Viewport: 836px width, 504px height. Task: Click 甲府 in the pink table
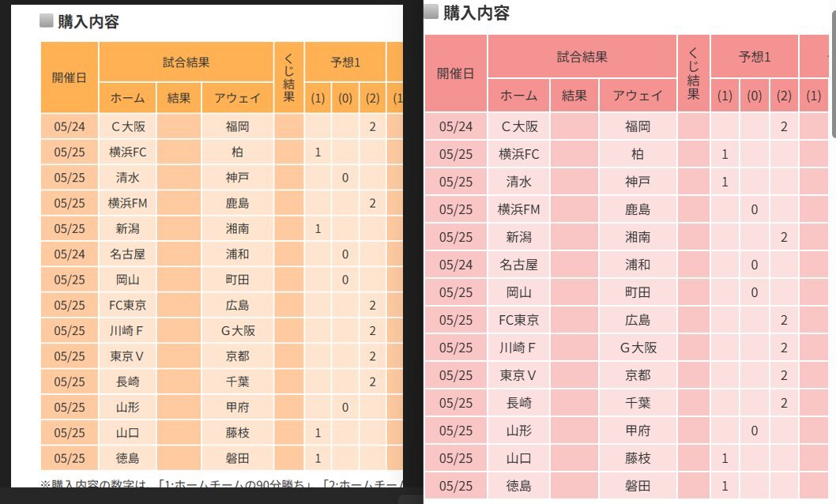(638, 431)
